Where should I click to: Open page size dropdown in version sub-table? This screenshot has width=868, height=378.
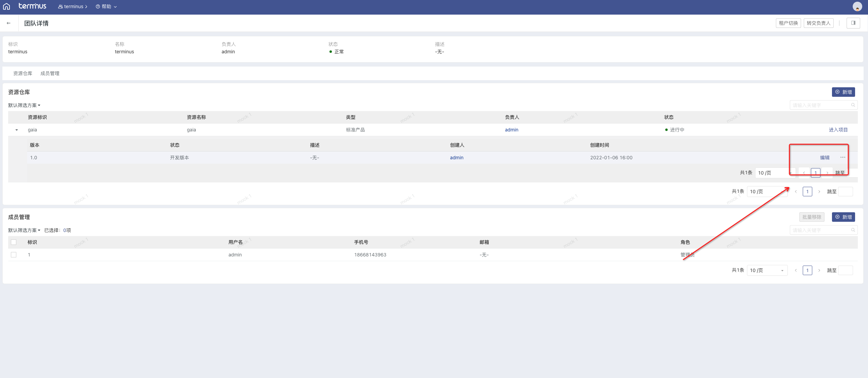[x=775, y=173]
